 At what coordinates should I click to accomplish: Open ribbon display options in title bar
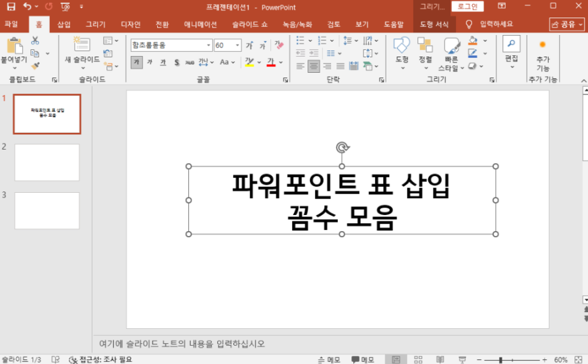[502, 6]
